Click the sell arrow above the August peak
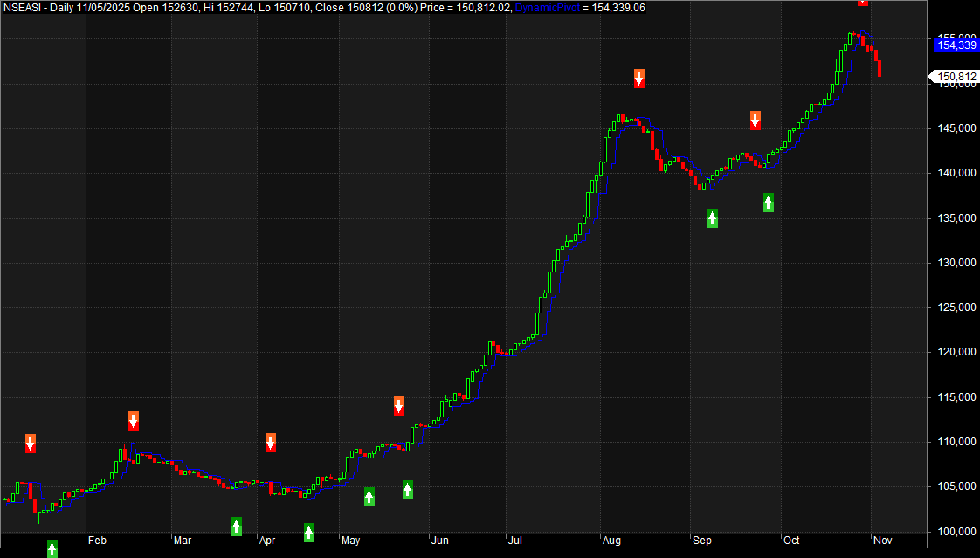980x558 pixels. click(x=638, y=79)
